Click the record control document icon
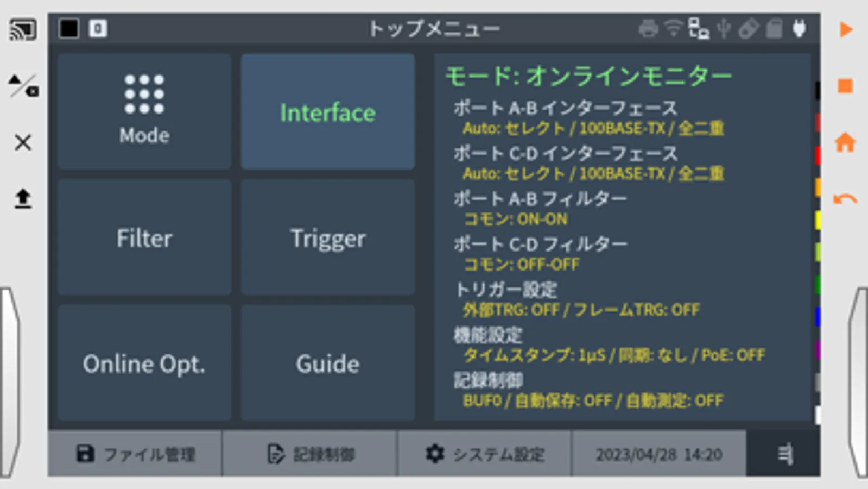This screenshot has width=868, height=489. [276, 454]
